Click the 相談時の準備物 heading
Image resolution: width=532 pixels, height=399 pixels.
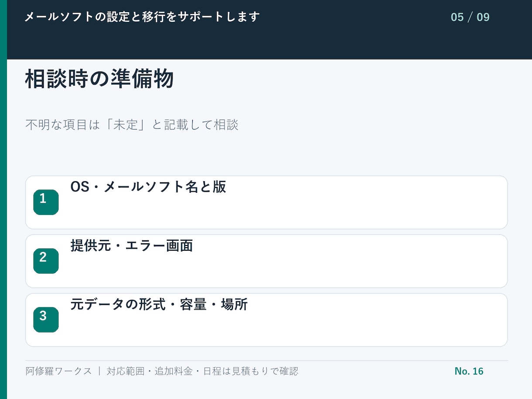[x=99, y=79]
